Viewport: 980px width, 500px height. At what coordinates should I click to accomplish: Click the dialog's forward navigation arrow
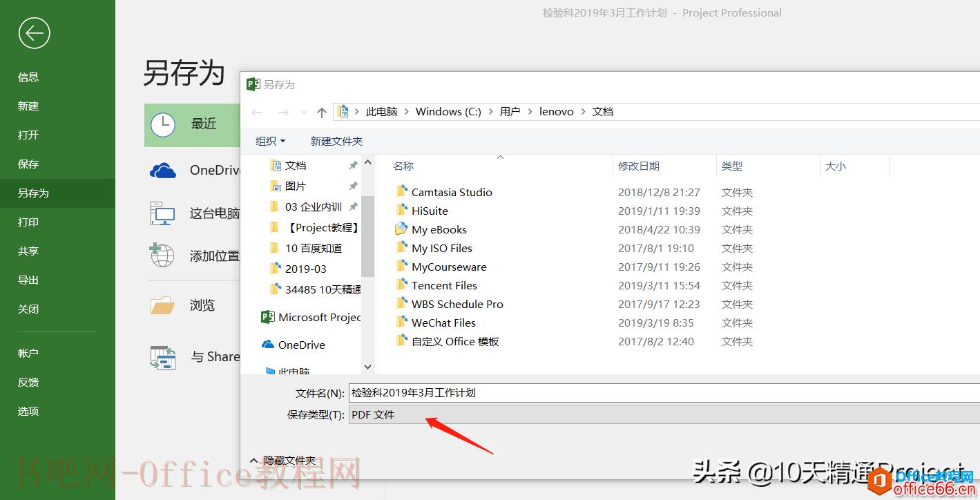282,113
